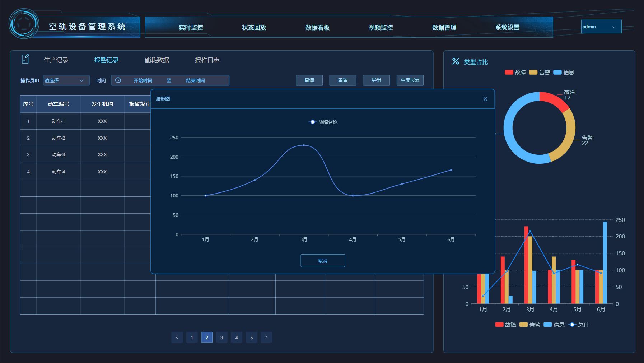This screenshot has width=644, height=363.
Task: Toggle 故障名称 legend in waveform chart
Action: tap(323, 122)
